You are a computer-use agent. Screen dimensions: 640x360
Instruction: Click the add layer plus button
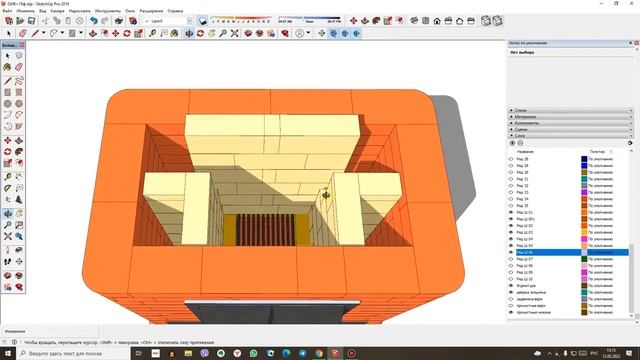(513, 143)
